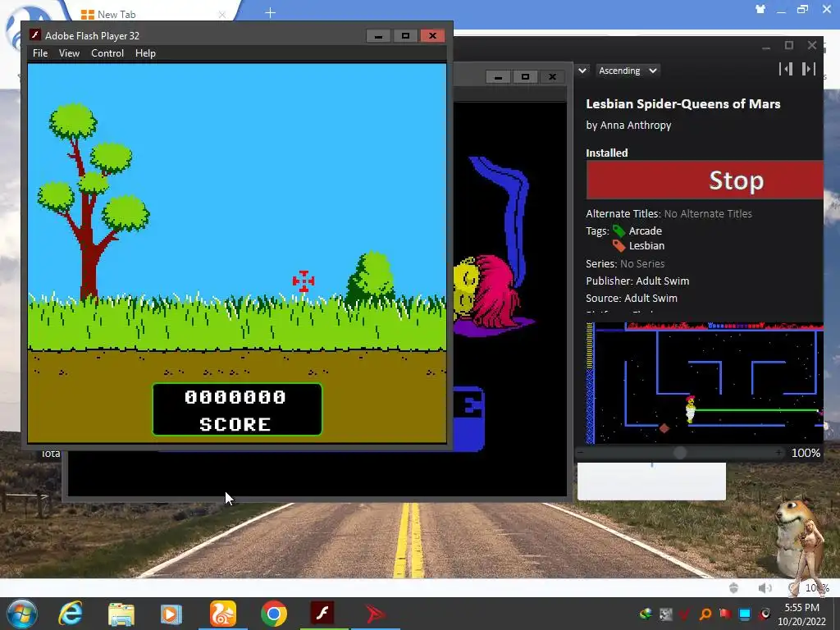Open the Ascending sort order dropdown
Screen dimensions: 840x630
[628, 71]
